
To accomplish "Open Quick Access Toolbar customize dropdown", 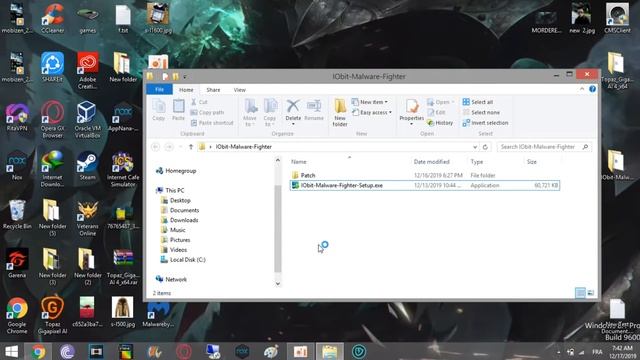I will [184, 76].
